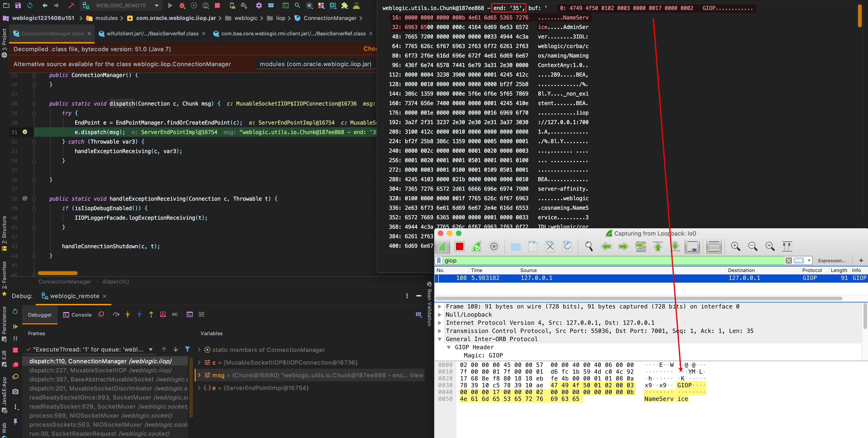Collapse General Inter-ORB Protocol tree
The height and width of the screenshot is (438, 868).
point(440,339)
